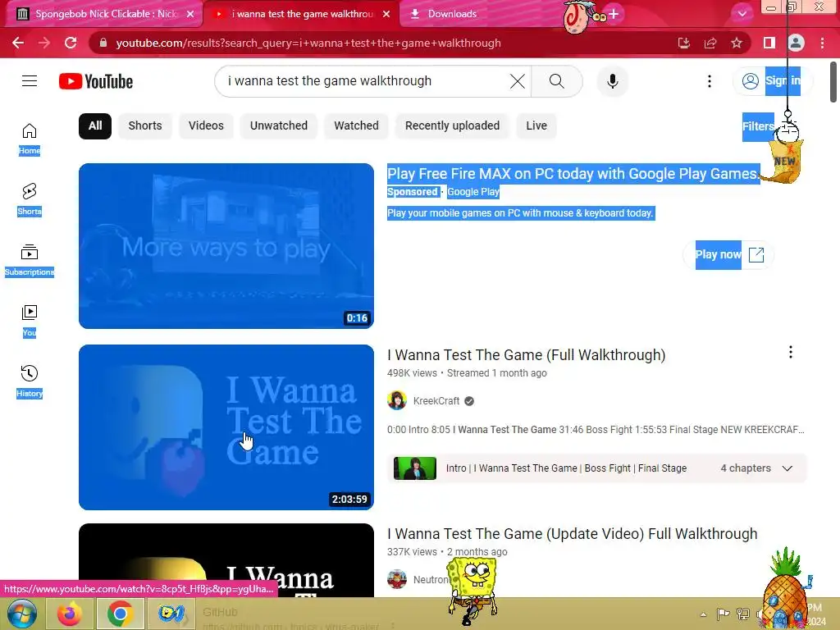840x630 pixels.
Task: Click the Play Free Fire MAX ad title
Action: point(573,174)
